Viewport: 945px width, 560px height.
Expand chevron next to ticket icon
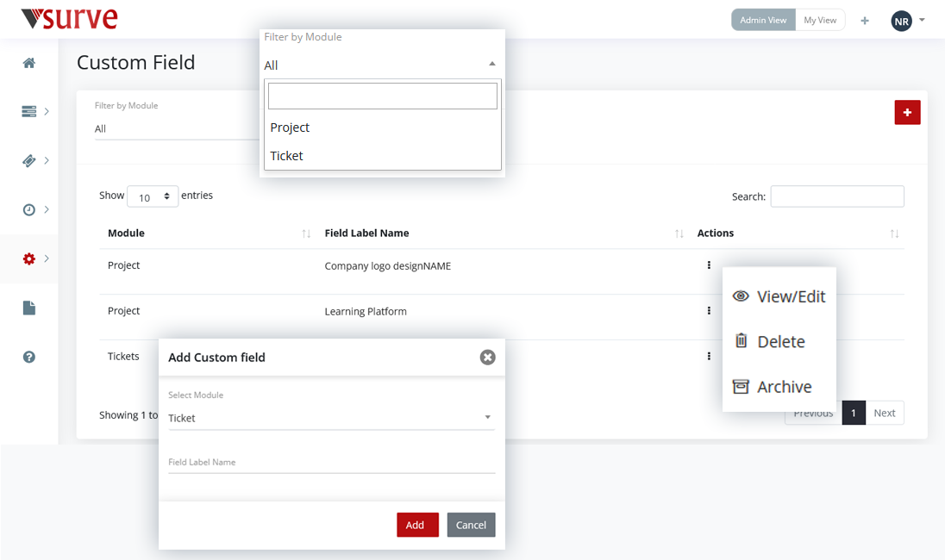point(47,161)
